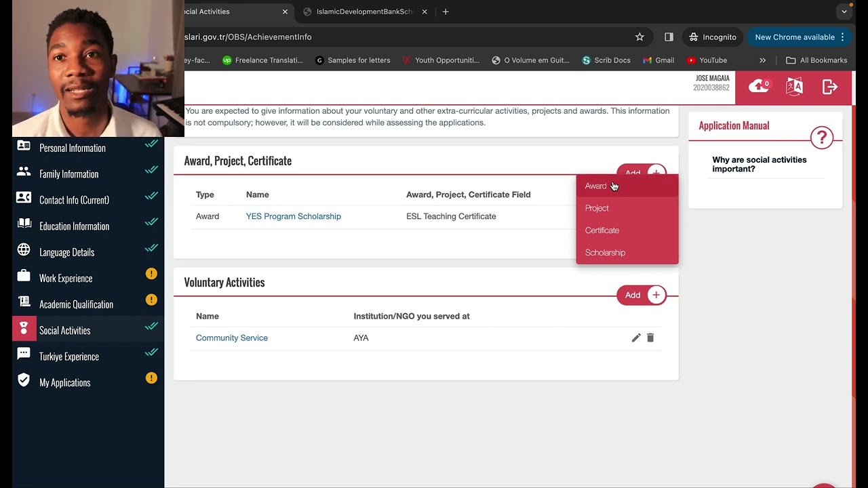
Task: Edit the Community Service entry pencil icon
Action: [x=636, y=338]
